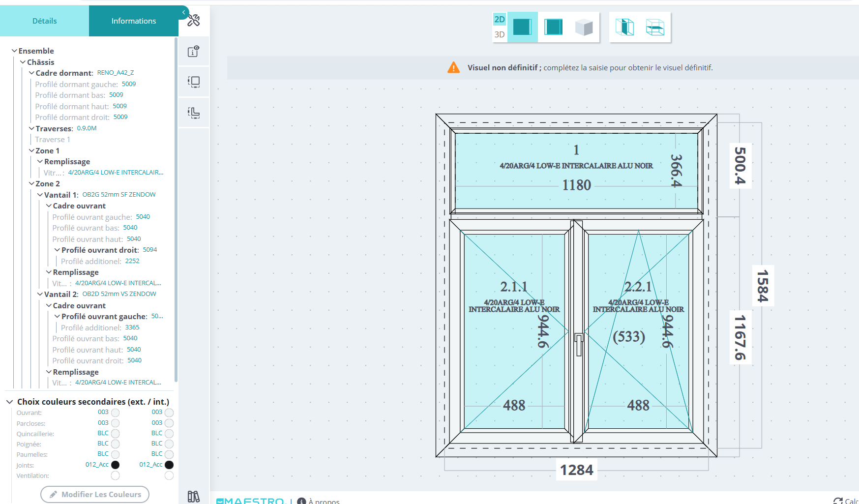The image size is (859, 504).
Task: Collapse the Zone 2 node
Action: tap(31, 183)
